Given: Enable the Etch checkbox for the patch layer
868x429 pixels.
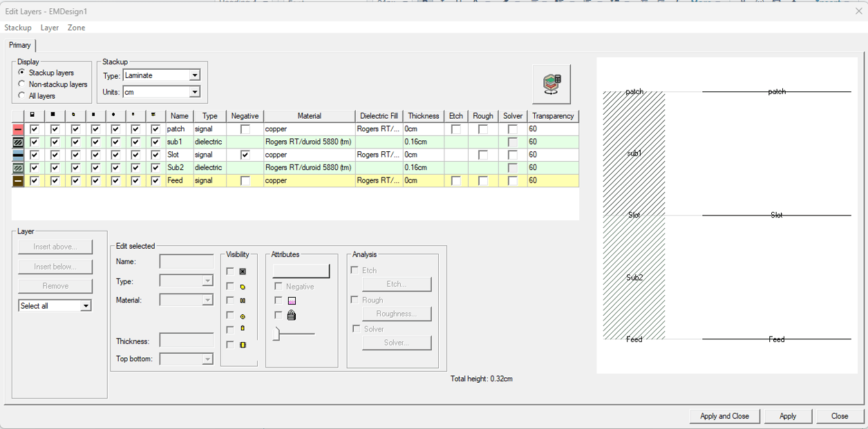Looking at the screenshot, I should [x=455, y=128].
